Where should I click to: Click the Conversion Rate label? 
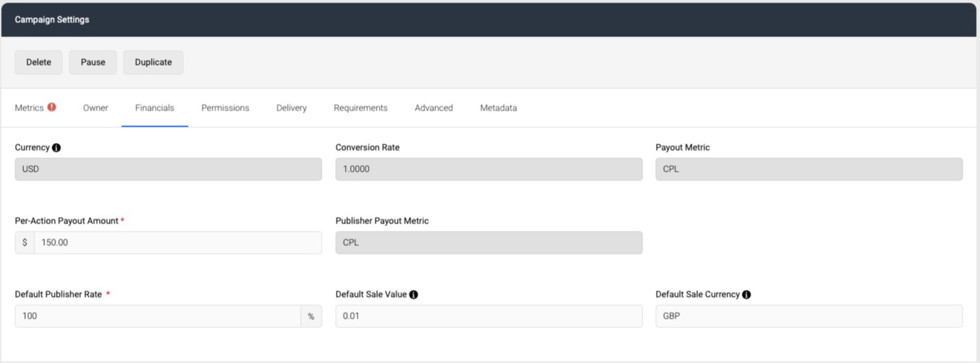tap(367, 148)
